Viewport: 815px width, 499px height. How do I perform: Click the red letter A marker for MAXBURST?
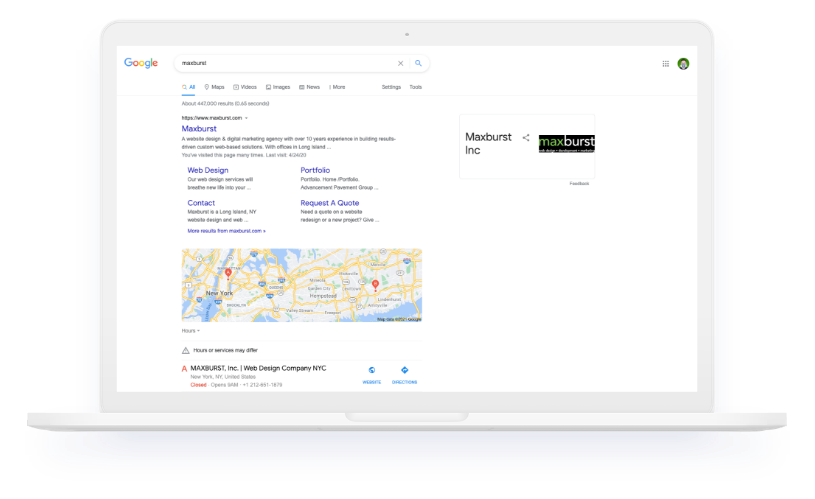(184, 369)
